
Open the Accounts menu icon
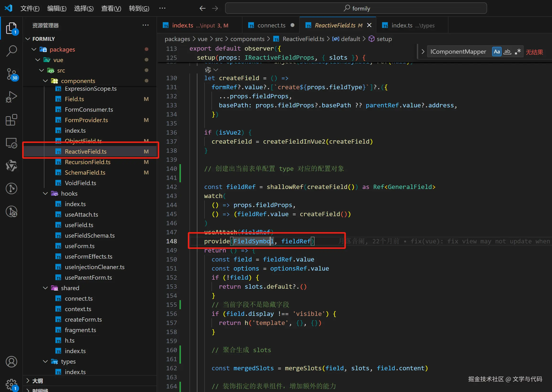(11, 362)
